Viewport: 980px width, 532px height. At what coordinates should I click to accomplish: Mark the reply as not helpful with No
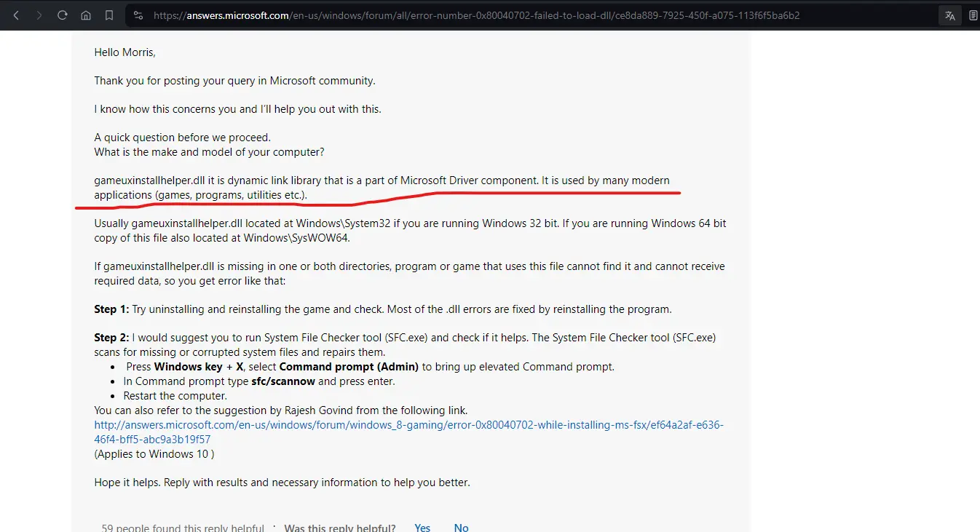pyautogui.click(x=461, y=528)
